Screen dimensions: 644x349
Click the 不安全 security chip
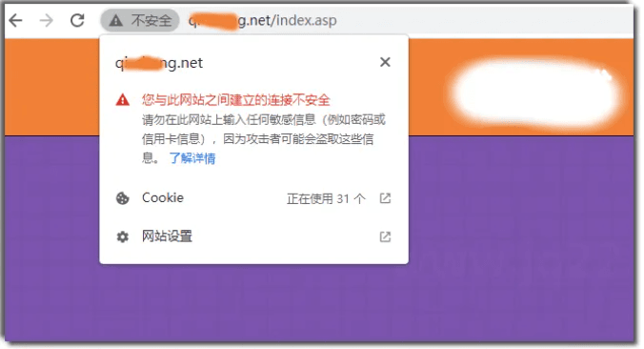coord(140,20)
